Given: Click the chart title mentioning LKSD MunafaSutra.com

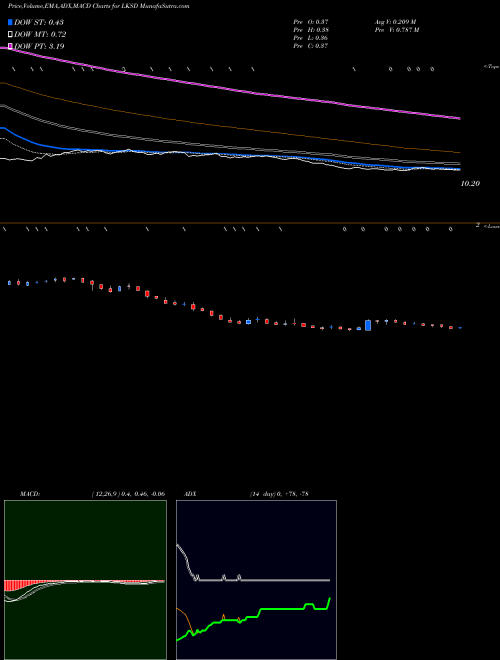Looking at the screenshot, I should coord(98,6).
